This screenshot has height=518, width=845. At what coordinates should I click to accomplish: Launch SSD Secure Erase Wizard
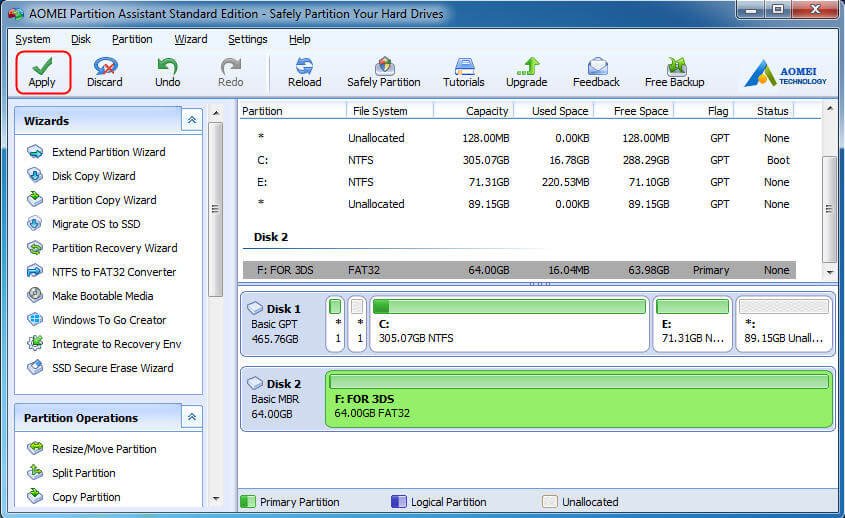click(100, 368)
